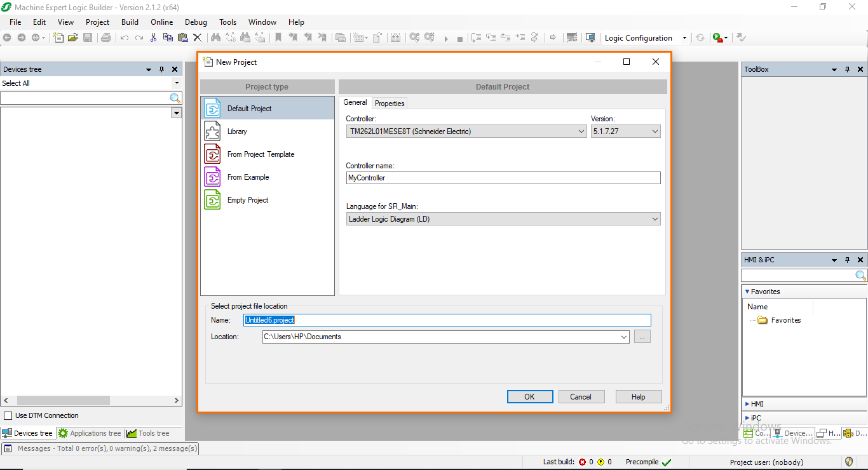Expand the iPC section
868x470 pixels.
click(x=747, y=418)
